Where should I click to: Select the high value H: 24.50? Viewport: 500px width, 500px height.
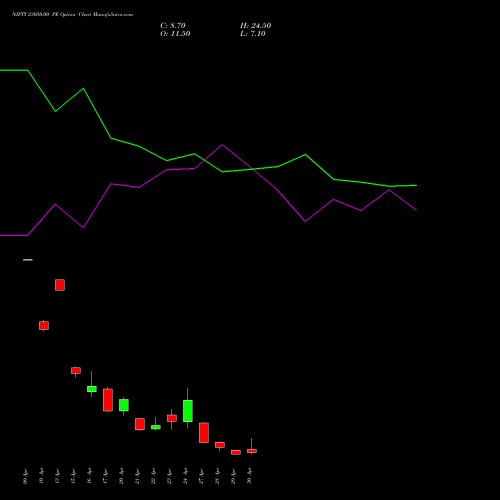pos(255,26)
